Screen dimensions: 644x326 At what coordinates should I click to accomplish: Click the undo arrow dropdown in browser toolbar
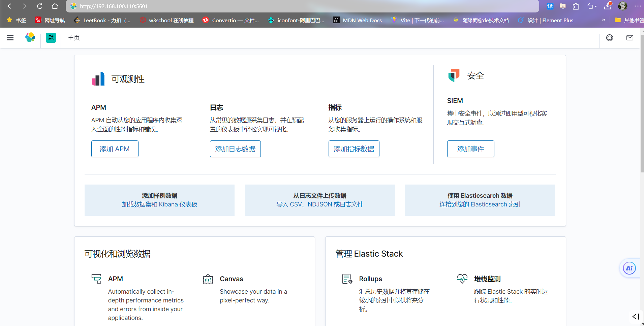(592, 6)
